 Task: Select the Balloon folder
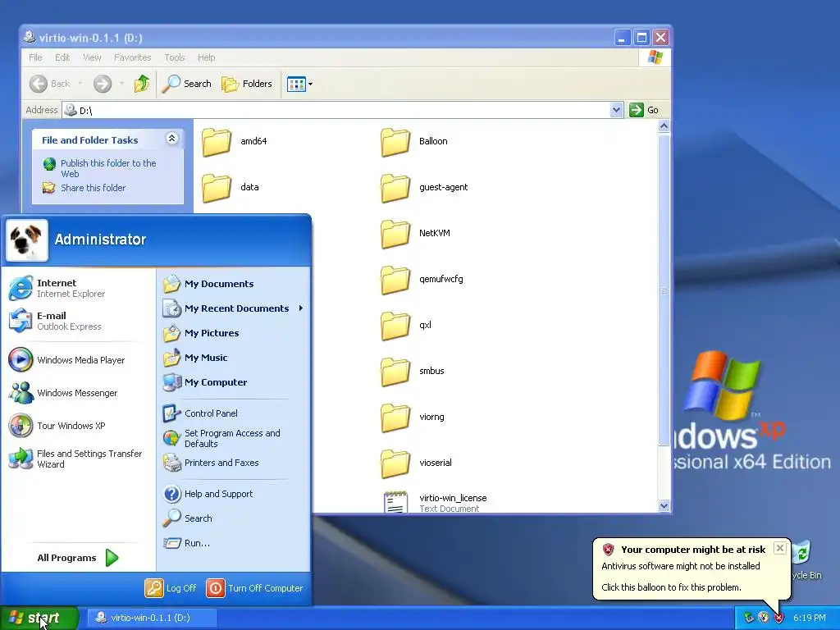click(414, 141)
